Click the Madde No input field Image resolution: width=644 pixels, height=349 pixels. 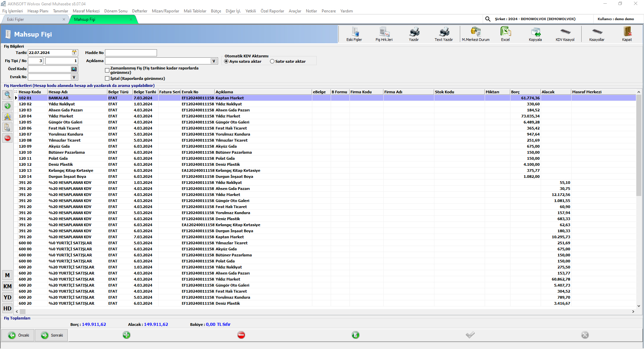tap(131, 53)
